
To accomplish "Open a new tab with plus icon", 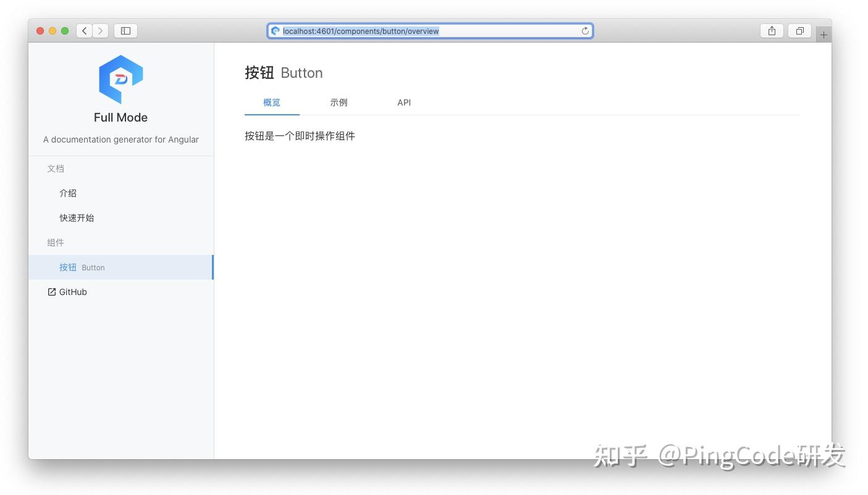I will click(x=824, y=35).
